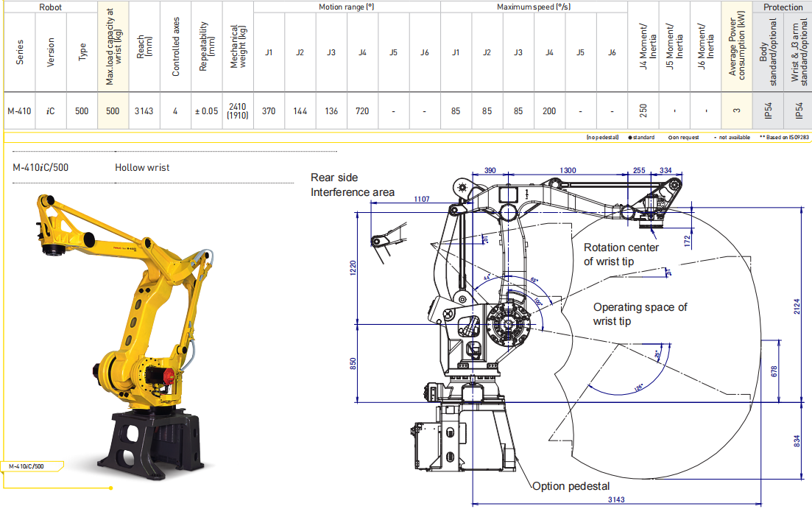Screen dimensions: 812x523
Task: Click the "172" dimension near the wrist
Action: coord(687,241)
